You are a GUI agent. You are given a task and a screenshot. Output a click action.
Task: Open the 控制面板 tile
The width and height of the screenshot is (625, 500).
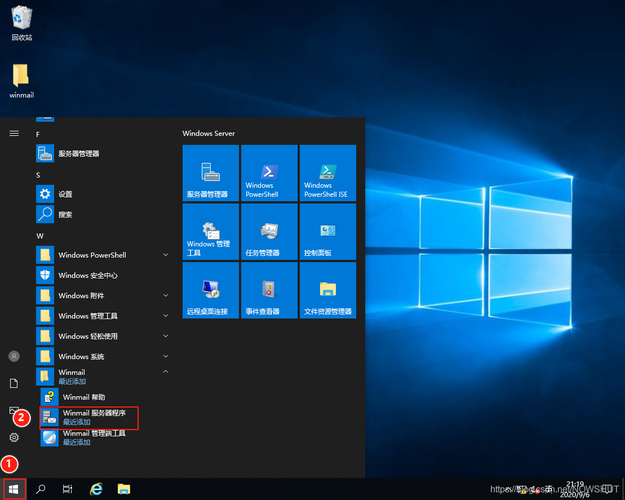tap(328, 232)
